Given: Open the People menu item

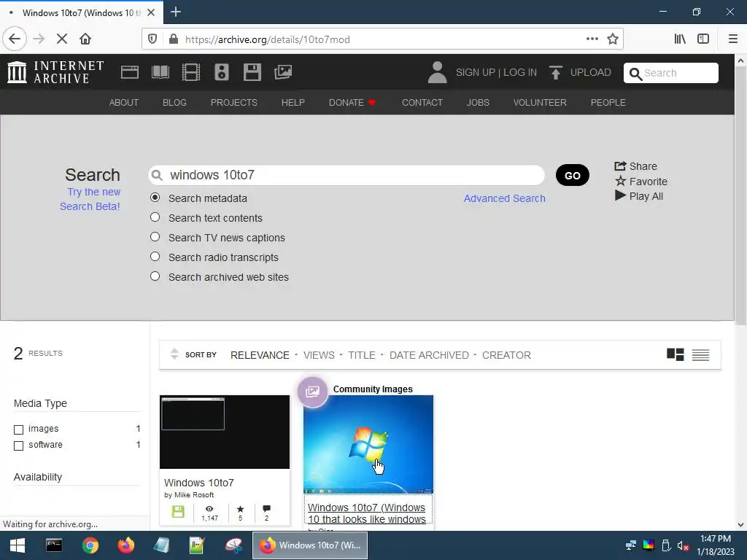Looking at the screenshot, I should point(608,102).
